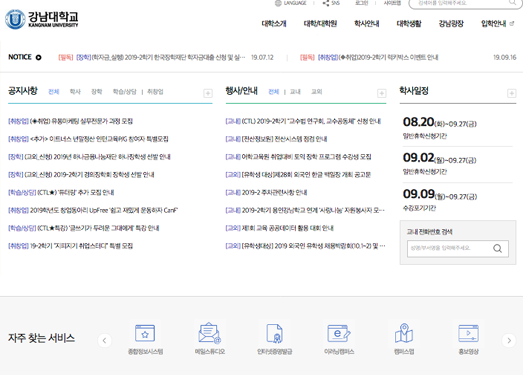Show previous frequently used services
The image size is (523, 375).
[x=104, y=341]
